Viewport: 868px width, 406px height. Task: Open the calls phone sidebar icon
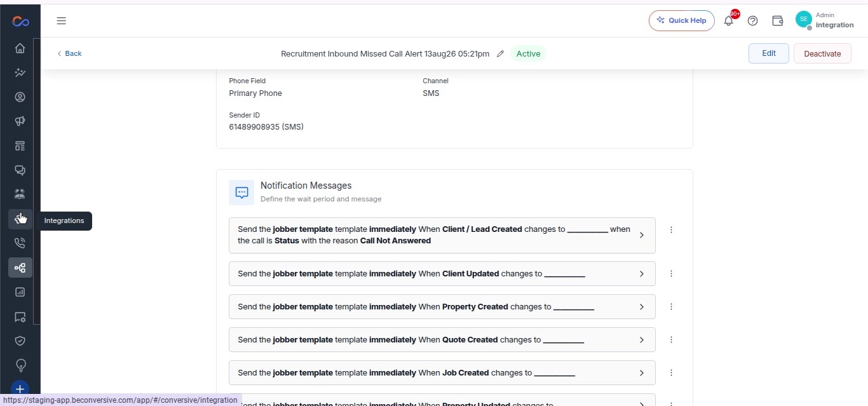coord(20,243)
